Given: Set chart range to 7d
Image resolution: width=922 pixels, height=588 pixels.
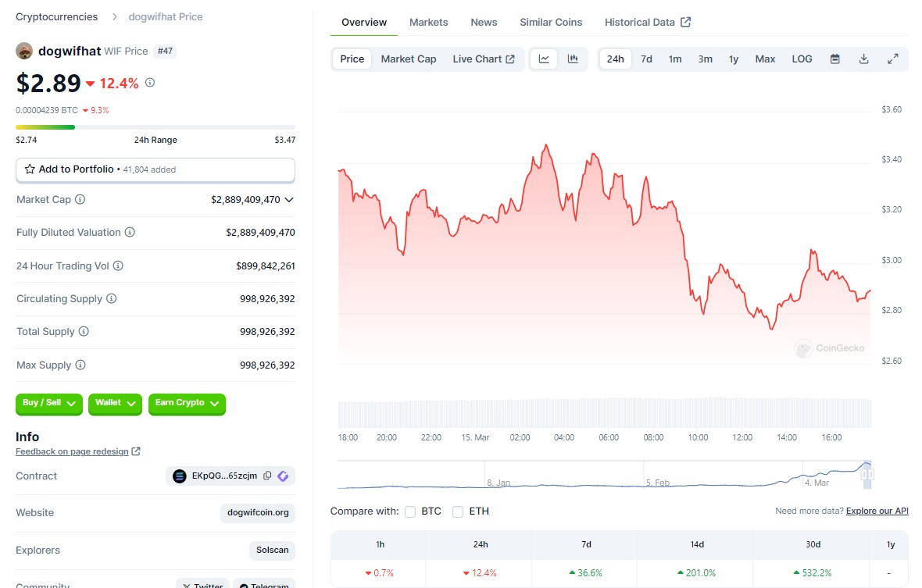Looking at the screenshot, I should [x=646, y=59].
